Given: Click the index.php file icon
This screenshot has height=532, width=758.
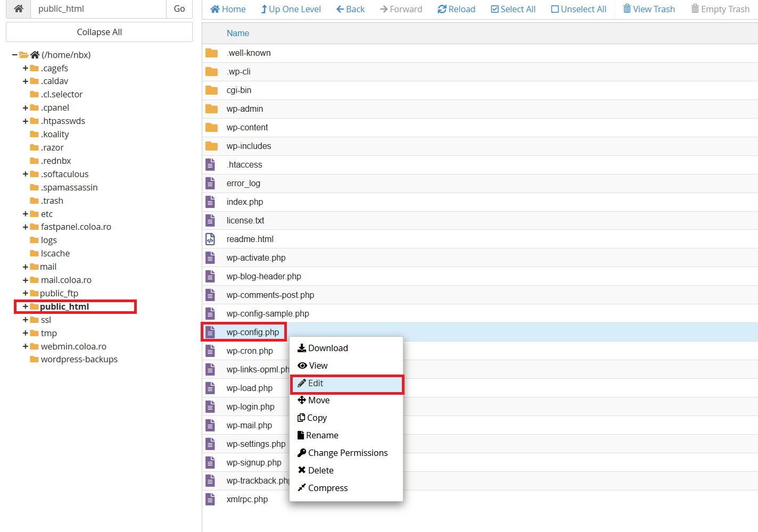Looking at the screenshot, I should coord(210,202).
